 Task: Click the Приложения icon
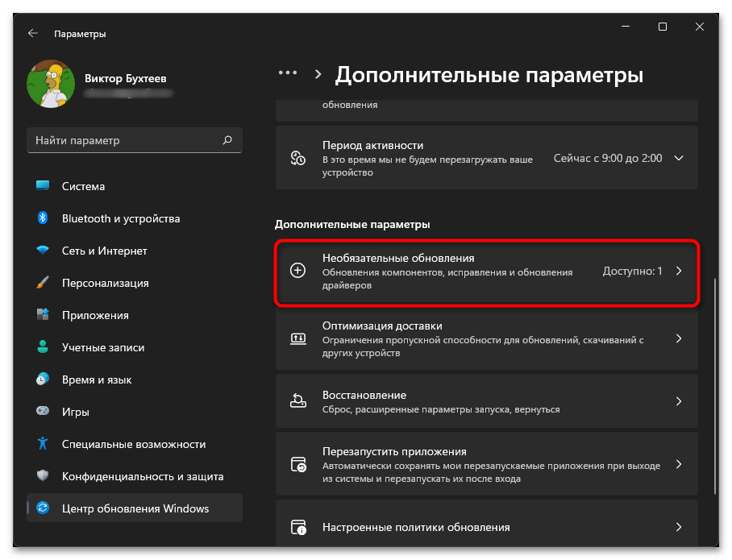(43, 314)
